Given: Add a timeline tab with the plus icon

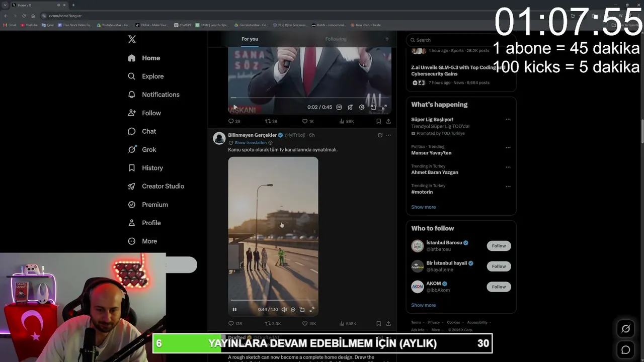Looking at the screenshot, I should (x=387, y=39).
